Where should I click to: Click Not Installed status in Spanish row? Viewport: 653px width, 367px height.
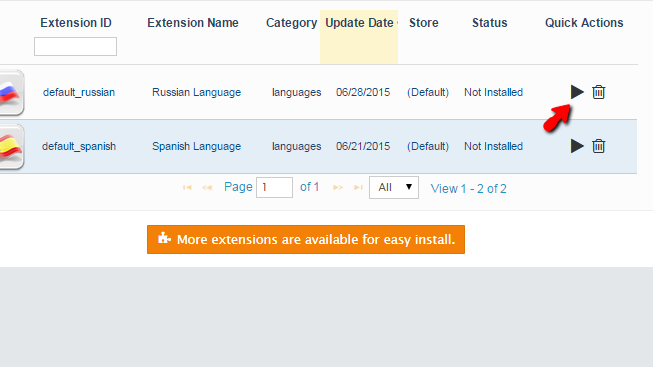(x=493, y=146)
